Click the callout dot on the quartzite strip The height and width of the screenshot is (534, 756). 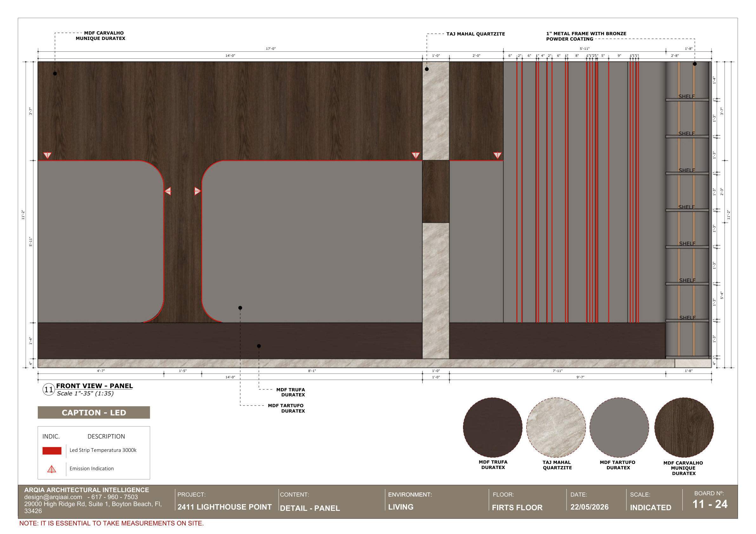(427, 69)
